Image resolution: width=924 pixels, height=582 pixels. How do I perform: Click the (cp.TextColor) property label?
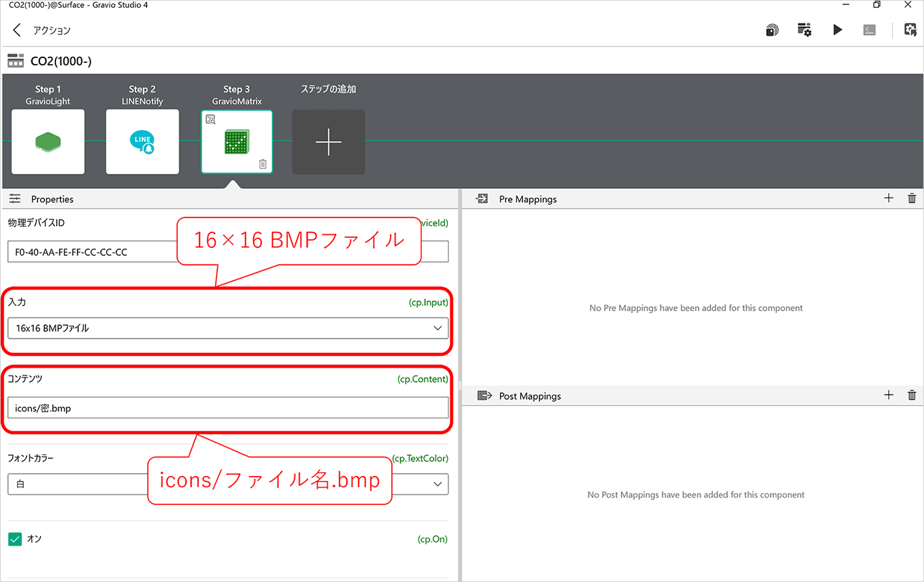click(421, 458)
